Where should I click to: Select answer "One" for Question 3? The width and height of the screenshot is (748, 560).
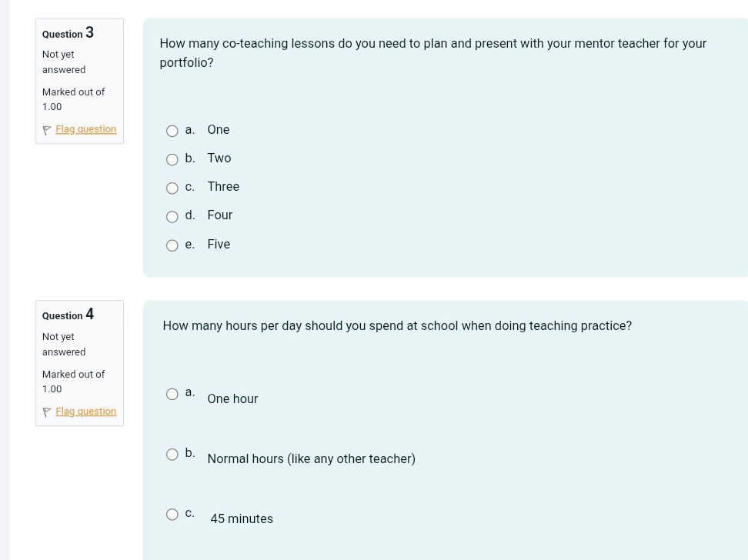click(172, 130)
